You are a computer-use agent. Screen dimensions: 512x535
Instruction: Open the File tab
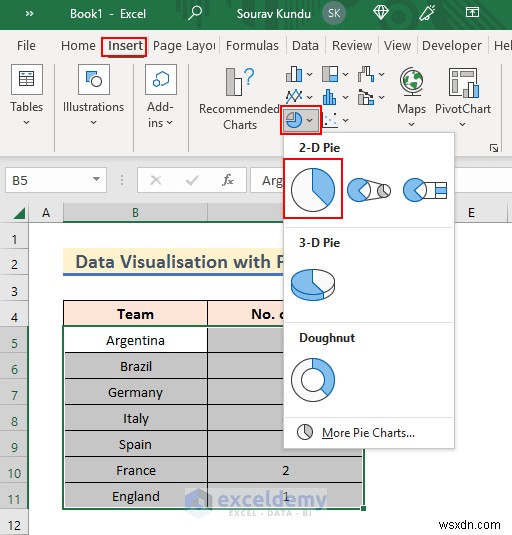(26, 46)
